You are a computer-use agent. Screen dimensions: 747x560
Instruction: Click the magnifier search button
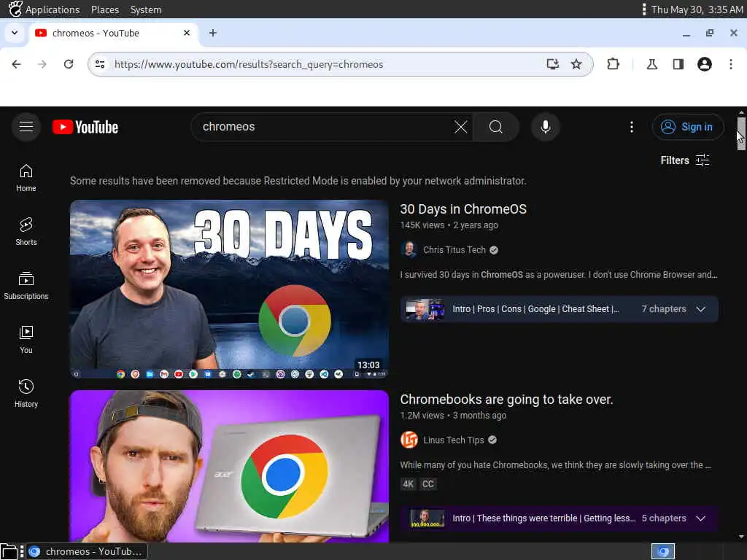[495, 127]
